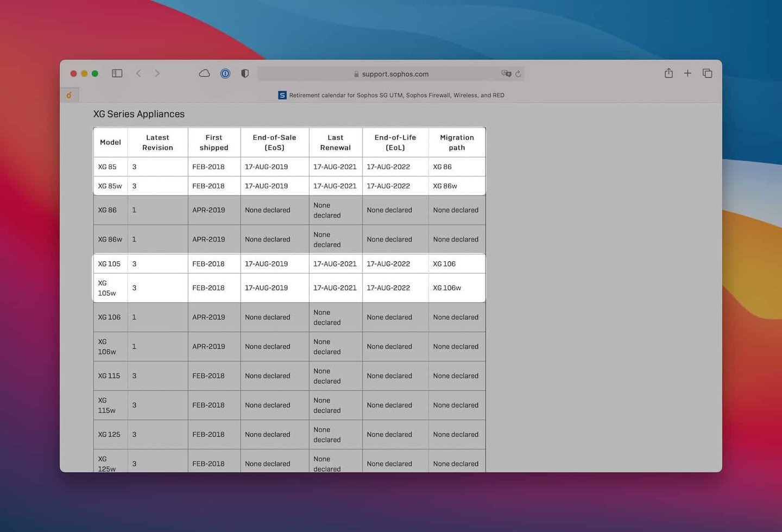Toggle the Safari sidebar
Image resolution: width=782 pixels, height=532 pixels.
(x=117, y=73)
